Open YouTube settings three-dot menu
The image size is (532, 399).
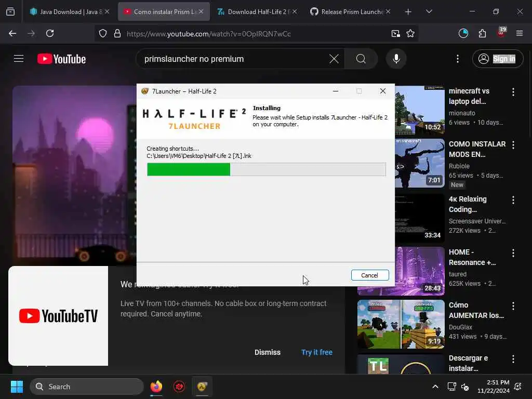click(x=457, y=59)
